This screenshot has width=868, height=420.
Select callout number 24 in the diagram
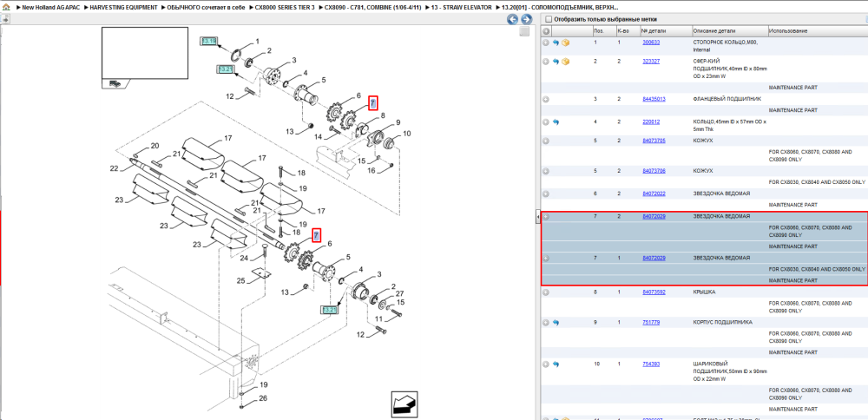244,258
